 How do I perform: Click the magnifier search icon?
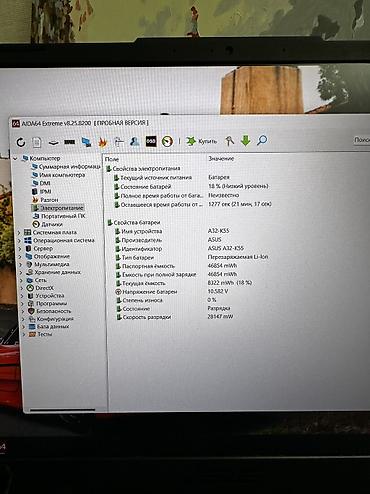[x=262, y=140]
